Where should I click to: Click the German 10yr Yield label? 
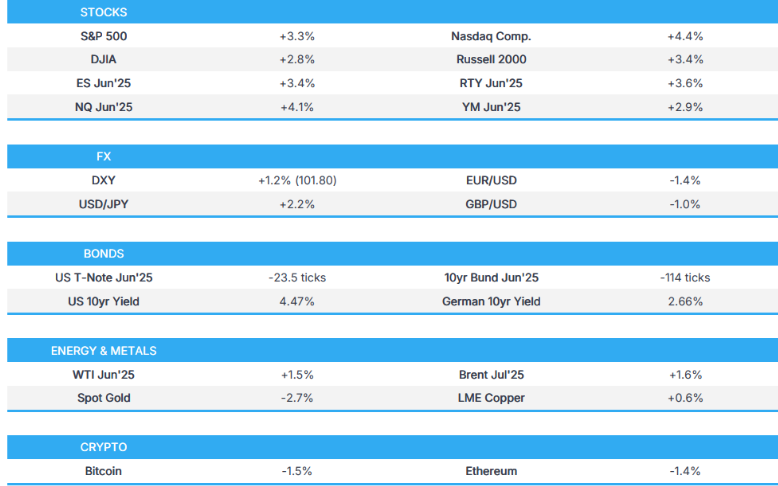491,301
